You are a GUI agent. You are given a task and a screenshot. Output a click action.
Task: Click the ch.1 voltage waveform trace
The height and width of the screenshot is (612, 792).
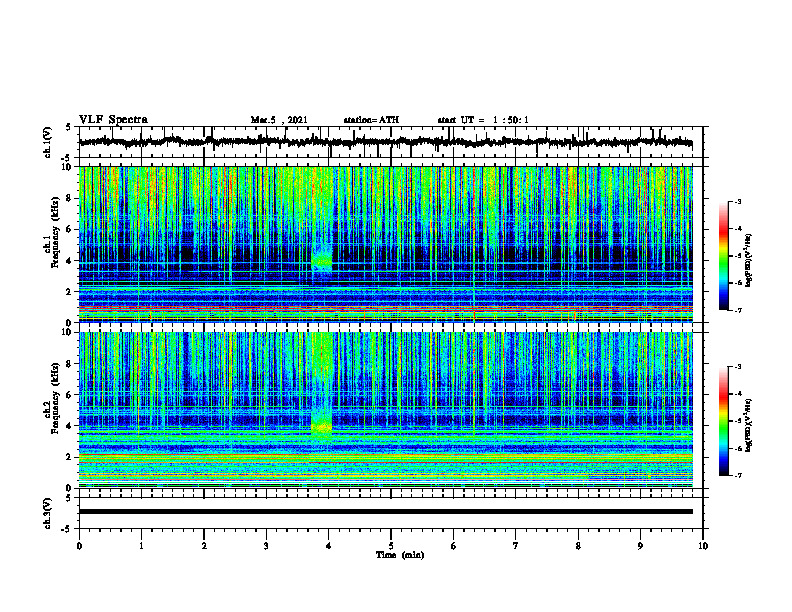point(385,142)
